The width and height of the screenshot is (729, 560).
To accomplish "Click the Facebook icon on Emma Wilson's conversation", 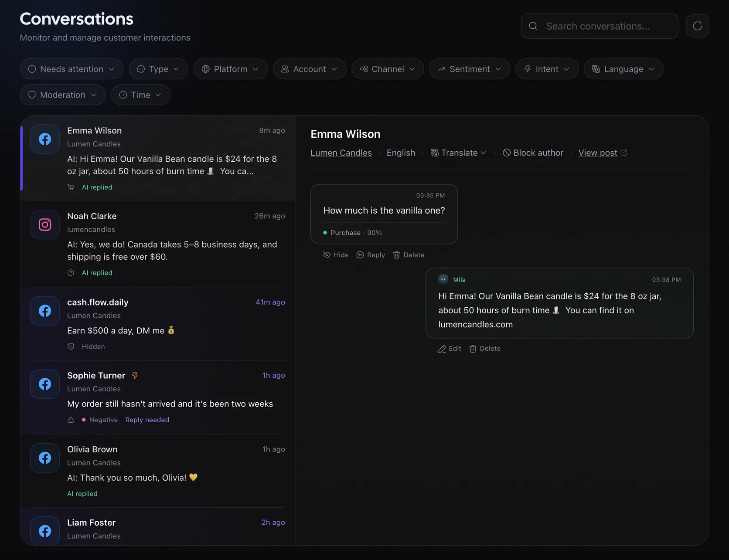I will [45, 139].
